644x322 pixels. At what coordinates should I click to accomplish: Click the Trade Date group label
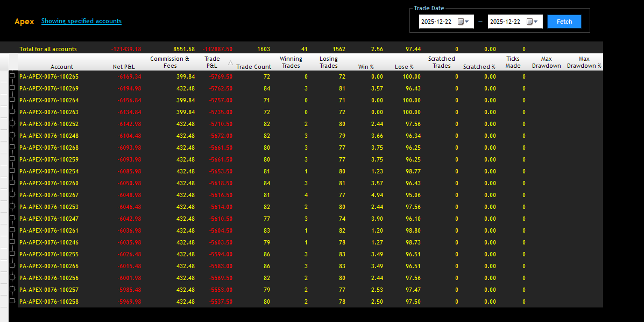coord(429,8)
